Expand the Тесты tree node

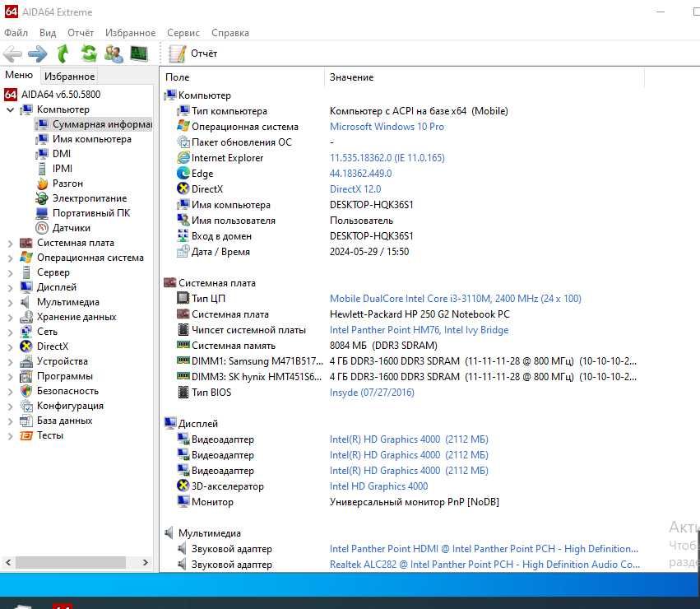[10, 435]
